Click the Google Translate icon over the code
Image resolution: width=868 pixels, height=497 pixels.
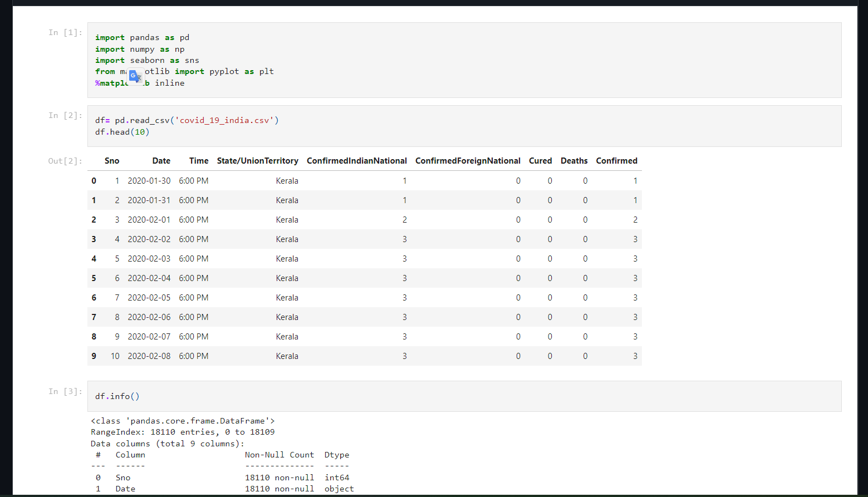click(x=136, y=76)
